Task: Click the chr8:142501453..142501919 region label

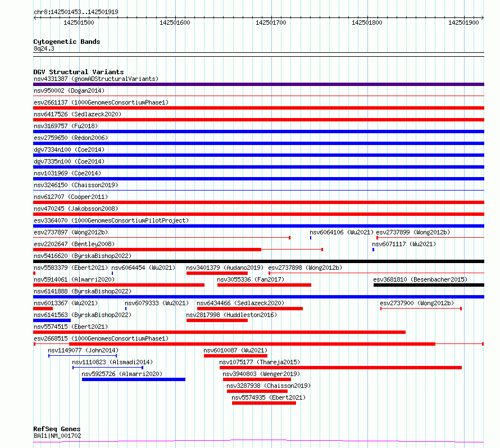Action: (x=76, y=12)
